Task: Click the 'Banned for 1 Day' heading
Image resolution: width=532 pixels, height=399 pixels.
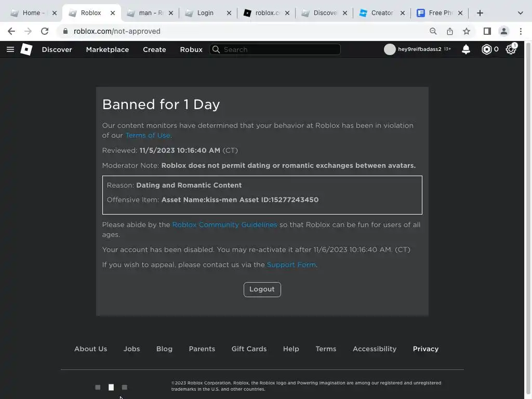Action: [161, 104]
